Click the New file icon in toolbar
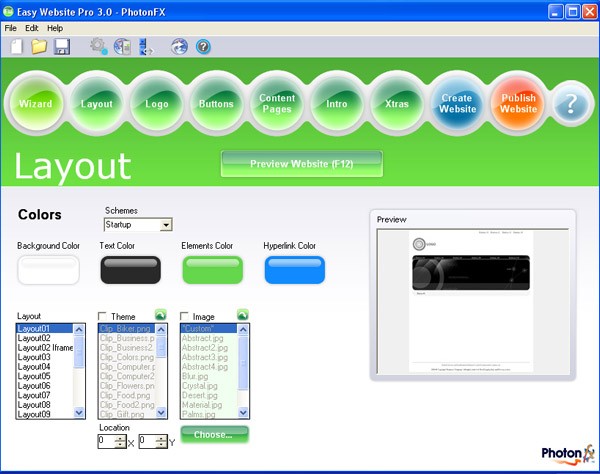The width and height of the screenshot is (600, 474). [17, 46]
